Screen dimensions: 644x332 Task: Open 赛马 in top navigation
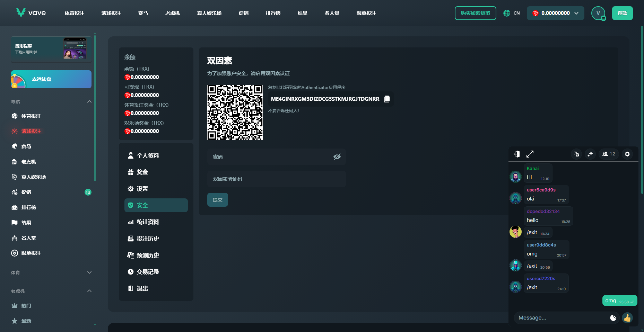tap(143, 13)
